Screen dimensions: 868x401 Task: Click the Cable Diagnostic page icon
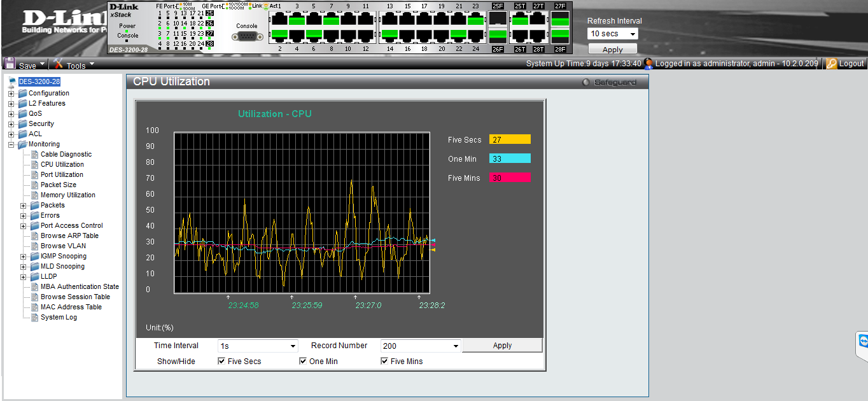click(x=35, y=155)
